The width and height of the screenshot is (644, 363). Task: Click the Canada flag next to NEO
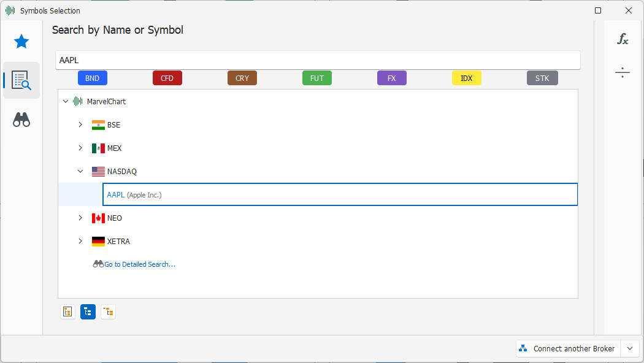click(x=98, y=218)
